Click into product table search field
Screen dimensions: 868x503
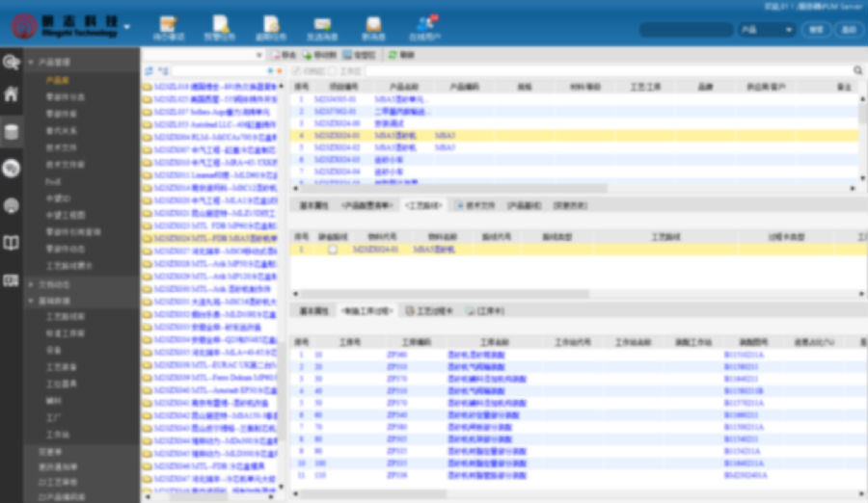tap(608, 71)
